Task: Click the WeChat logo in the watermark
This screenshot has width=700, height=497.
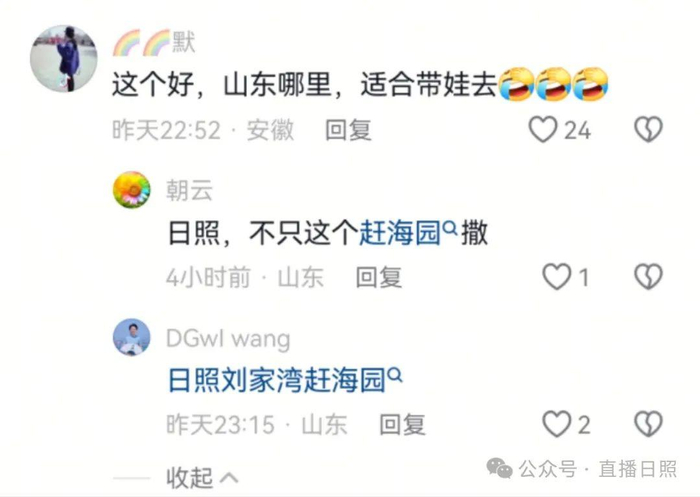Action: [499, 468]
